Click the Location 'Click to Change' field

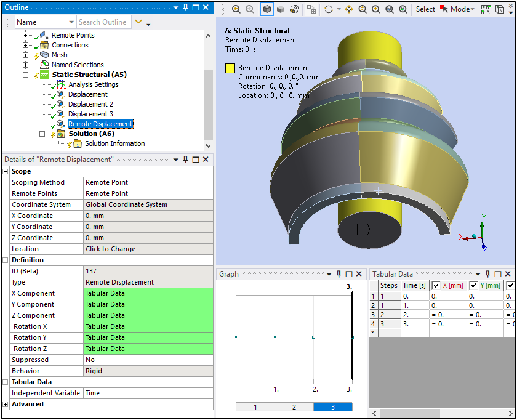tap(148, 249)
